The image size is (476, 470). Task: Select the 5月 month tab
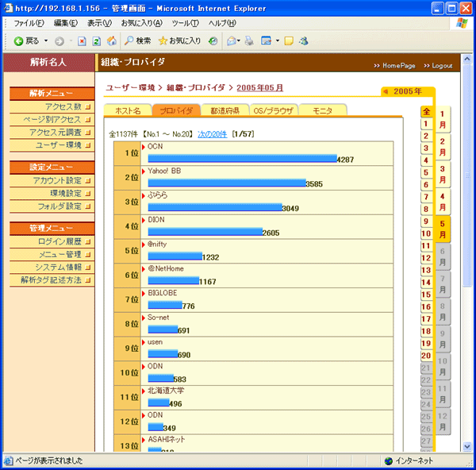coord(443,229)
